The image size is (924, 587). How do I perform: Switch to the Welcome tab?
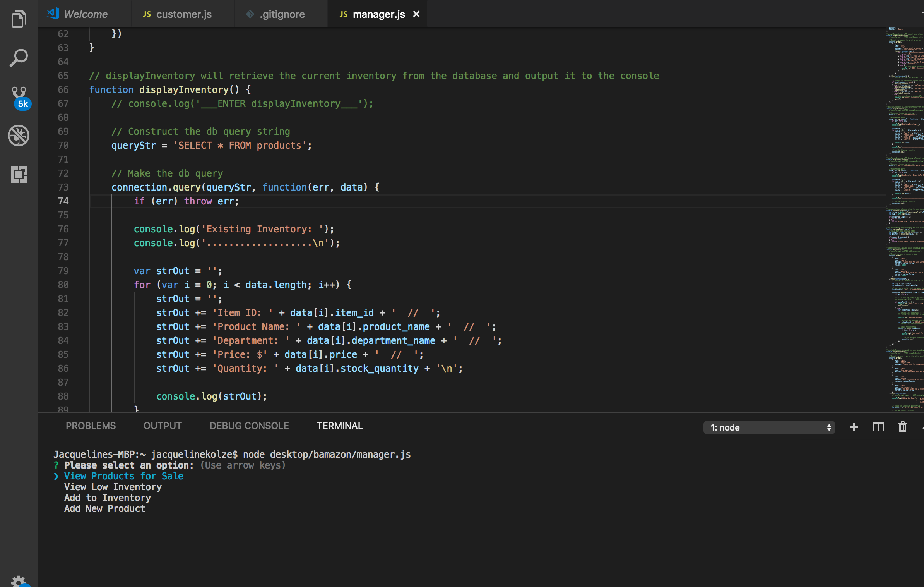tap(85, 14)
